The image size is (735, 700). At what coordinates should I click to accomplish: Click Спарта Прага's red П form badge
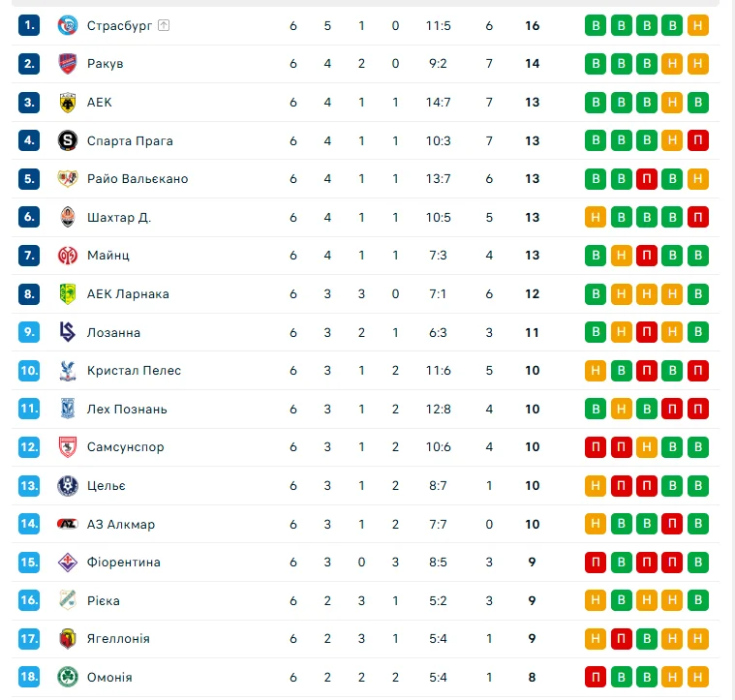[697, 140]
